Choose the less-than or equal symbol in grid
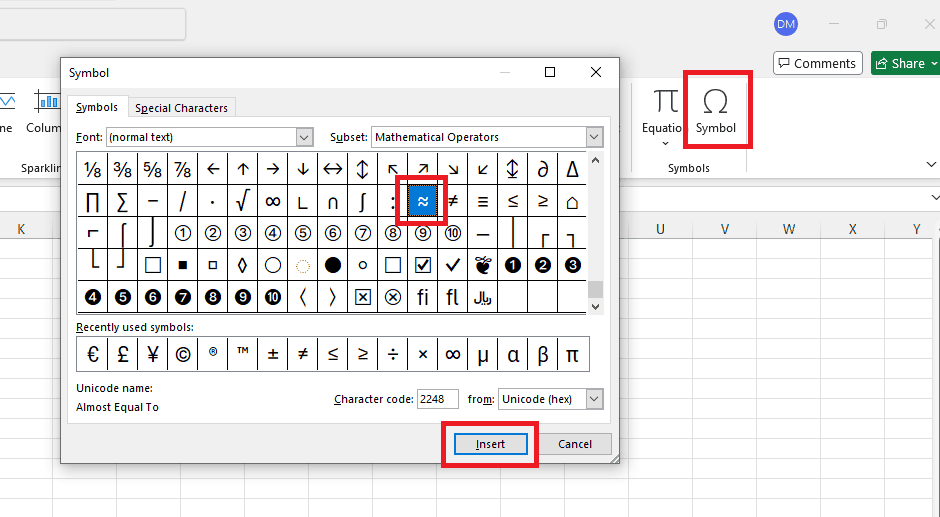Screen dimensions: 940x517 (513, 202)
